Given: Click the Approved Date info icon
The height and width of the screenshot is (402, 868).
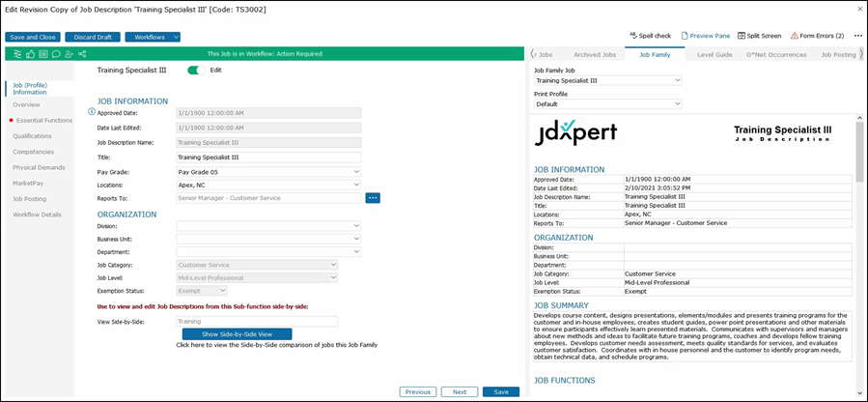Looking at the screenshot, I should [92, 112].
